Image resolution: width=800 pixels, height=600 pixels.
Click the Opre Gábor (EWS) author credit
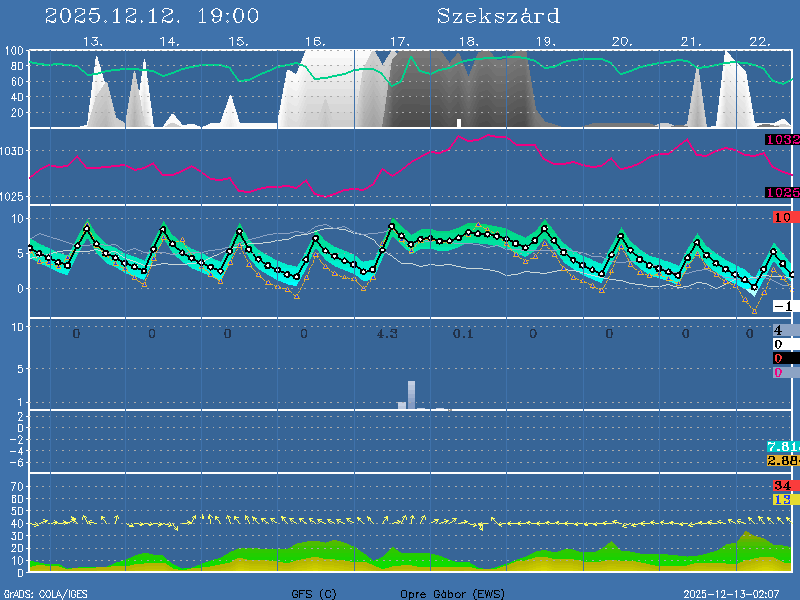click(445, 593)
